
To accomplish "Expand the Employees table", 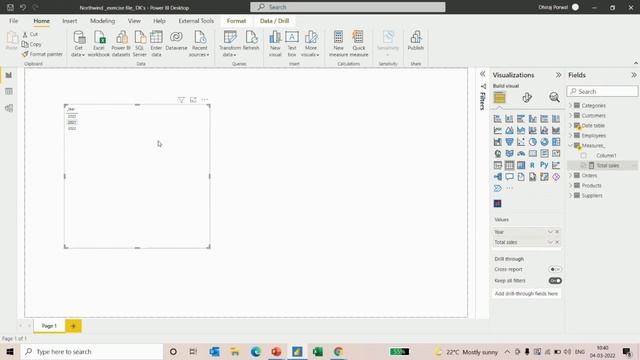I will coord(571,136).
